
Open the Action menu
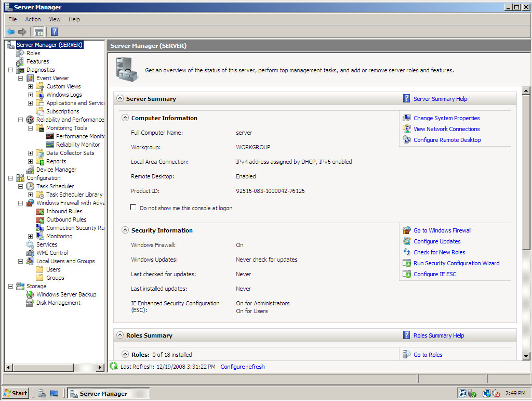33,19
